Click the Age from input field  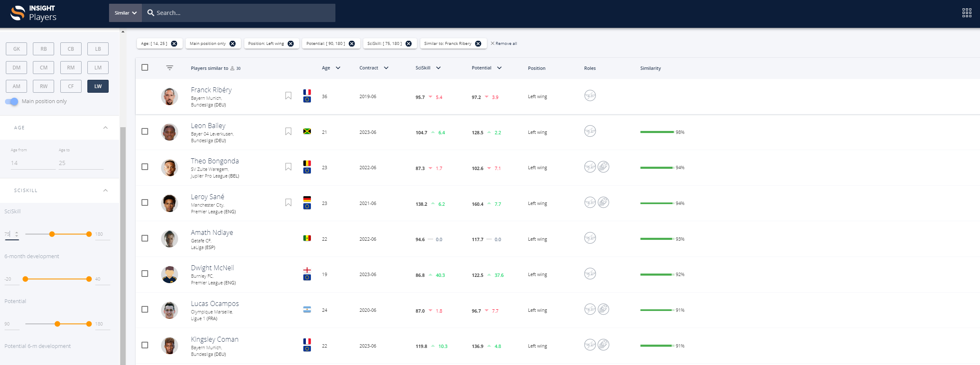33,163
